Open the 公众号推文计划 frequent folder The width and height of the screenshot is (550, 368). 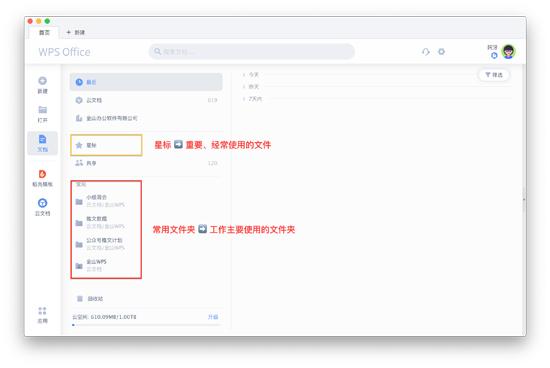point(106,244)
